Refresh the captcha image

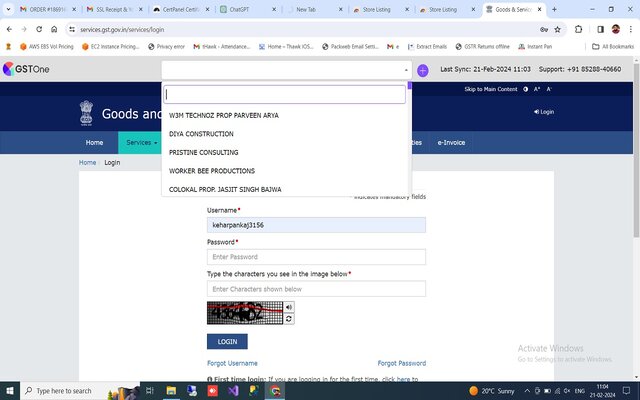(x=289, y=319)
